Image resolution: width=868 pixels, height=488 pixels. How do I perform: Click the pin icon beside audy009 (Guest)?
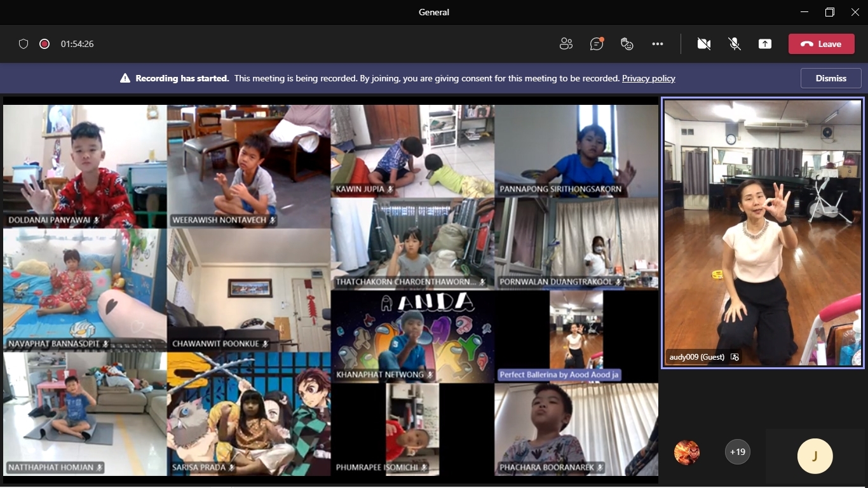click(x=735, y=357)
